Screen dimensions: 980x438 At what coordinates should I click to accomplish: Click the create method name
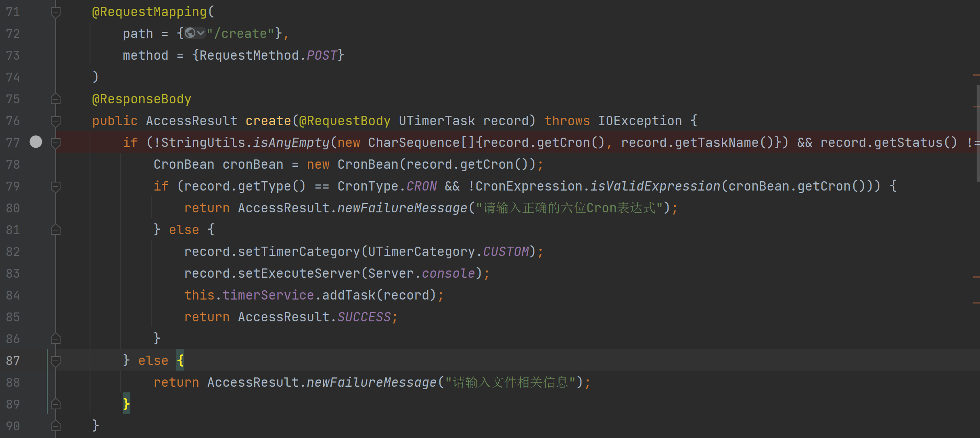tap(268, 121)
